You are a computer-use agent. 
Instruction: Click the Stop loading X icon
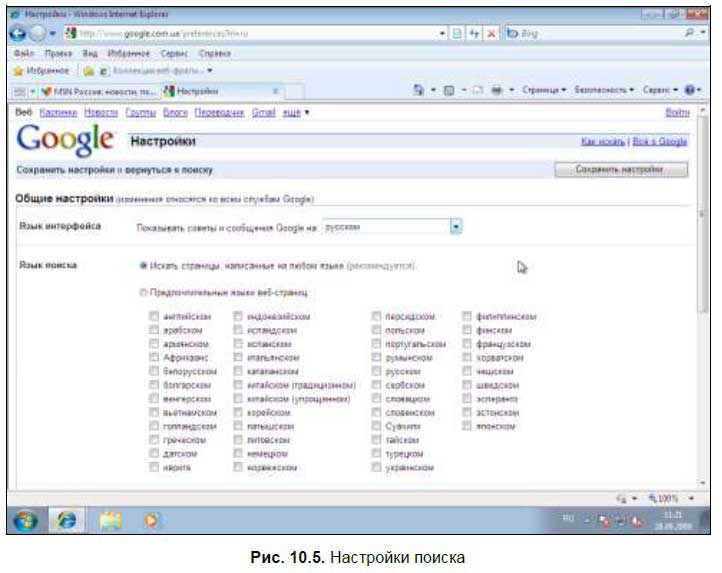click(491, 34)
